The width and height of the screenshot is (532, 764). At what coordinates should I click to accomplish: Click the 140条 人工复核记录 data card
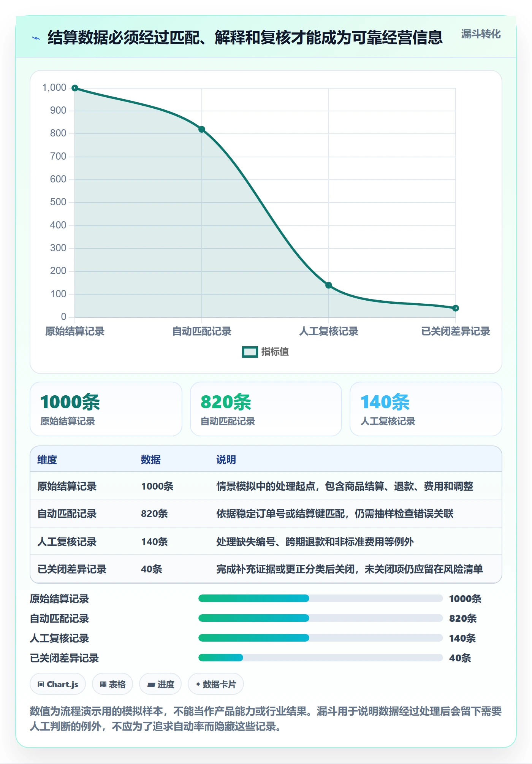[426, 409]
